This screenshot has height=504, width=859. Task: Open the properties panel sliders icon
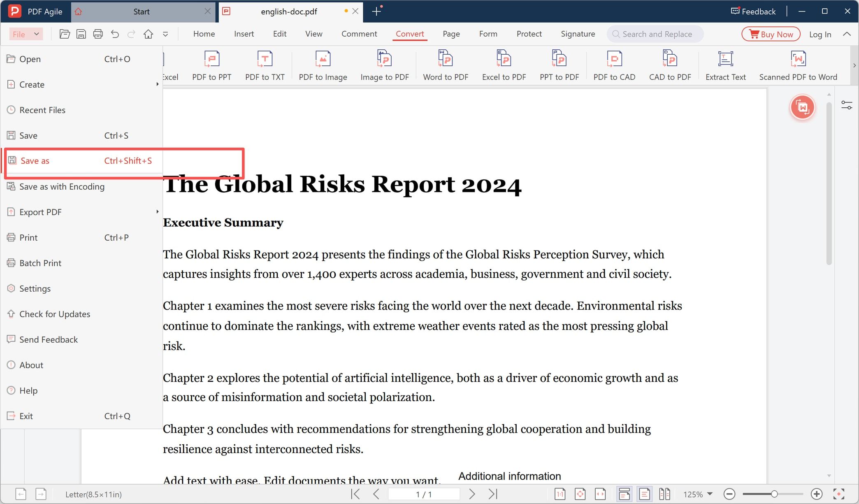point(847,105)
